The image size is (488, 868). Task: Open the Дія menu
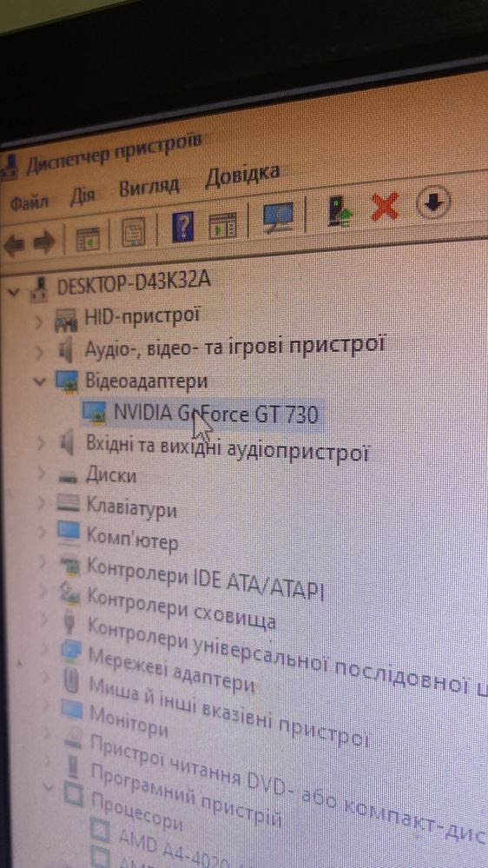click(x=82, y=196)
